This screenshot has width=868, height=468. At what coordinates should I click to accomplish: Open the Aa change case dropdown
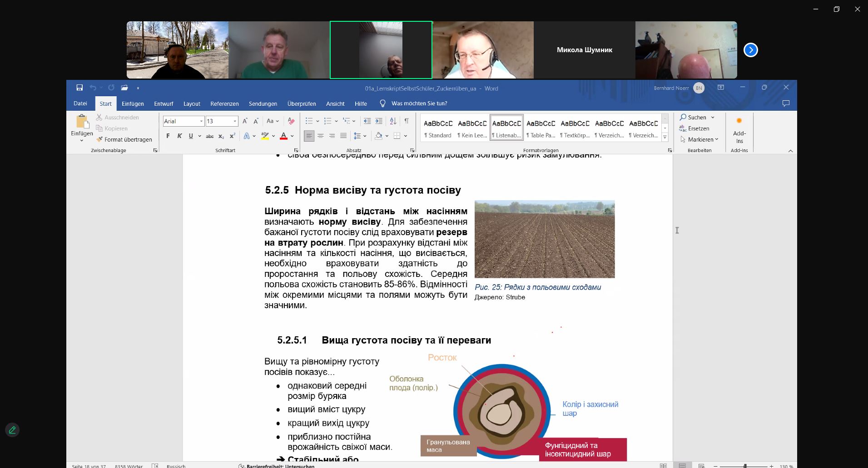coord(273,121)
